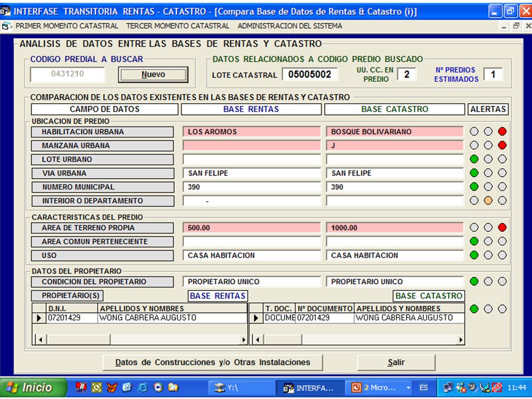Click the green light for USO row
This screenshot has height=399, width=532.
click(474, 255)
